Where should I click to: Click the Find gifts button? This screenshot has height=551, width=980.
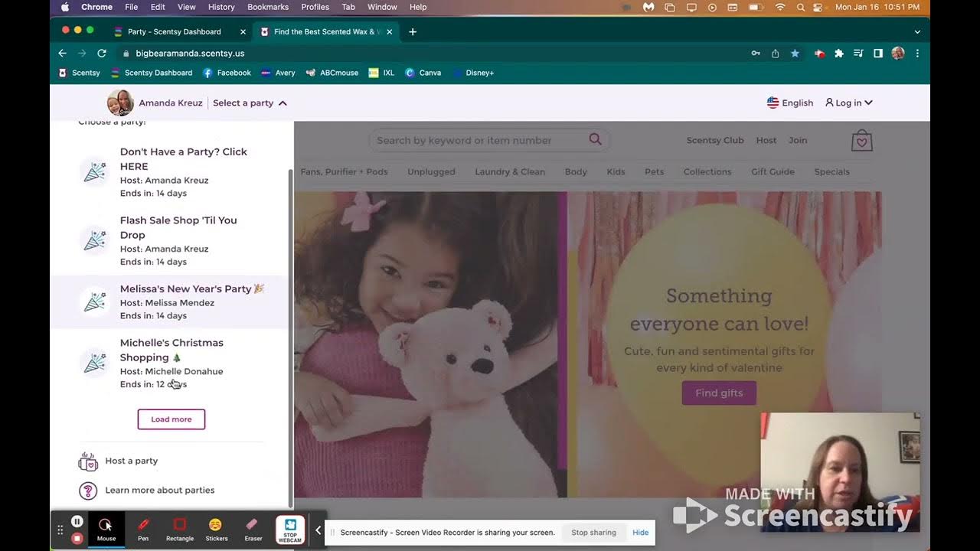719,393
